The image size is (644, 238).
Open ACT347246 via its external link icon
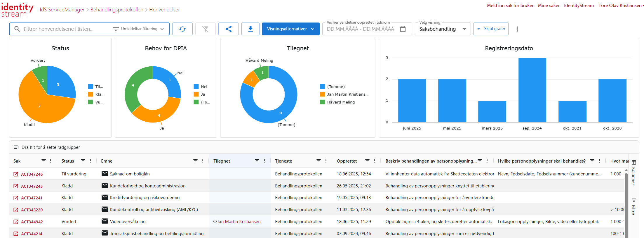[x=16, y=174]
